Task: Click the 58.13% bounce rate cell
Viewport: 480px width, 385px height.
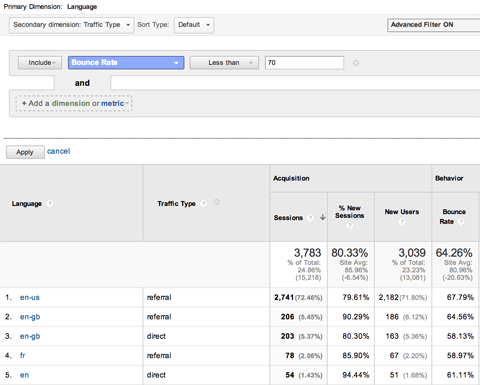Action: click(x=460, y=336)
